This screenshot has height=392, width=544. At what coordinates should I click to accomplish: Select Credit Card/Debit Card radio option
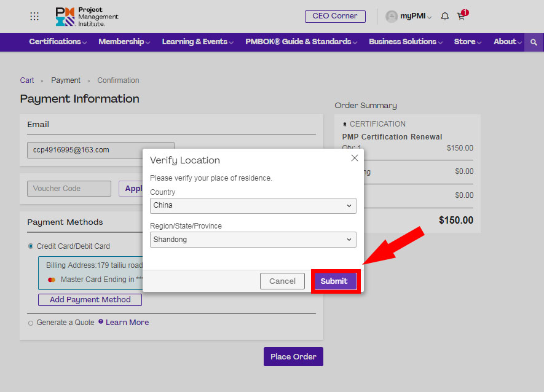[31, 246]
